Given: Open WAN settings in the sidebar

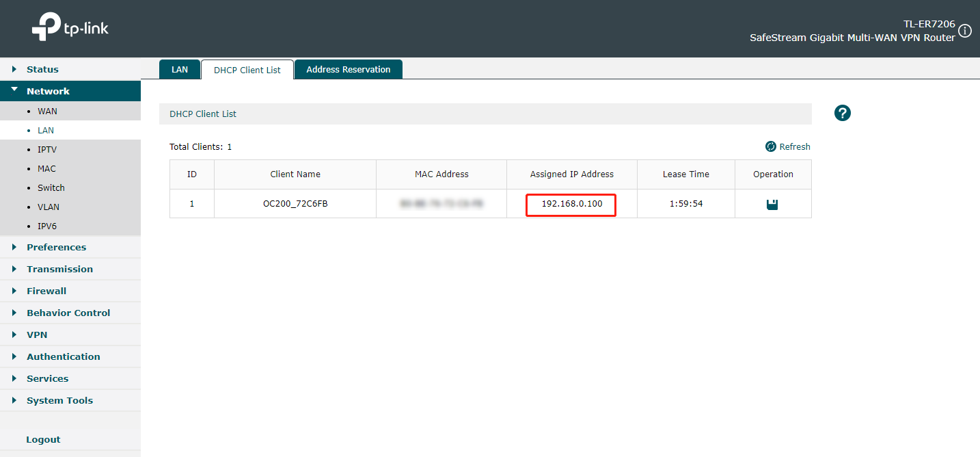Looking at the screenshot, I should (x=47, y=111).
